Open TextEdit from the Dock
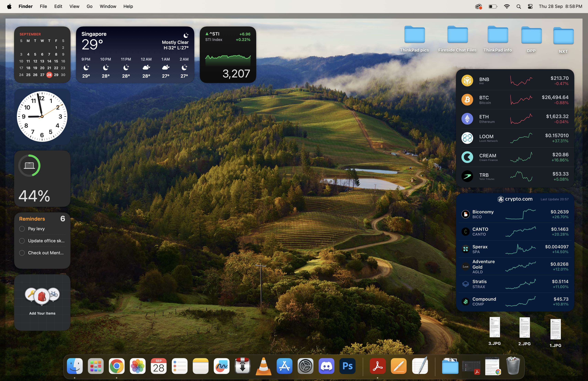This screenshot has width=588, height=381. [420, 366]
